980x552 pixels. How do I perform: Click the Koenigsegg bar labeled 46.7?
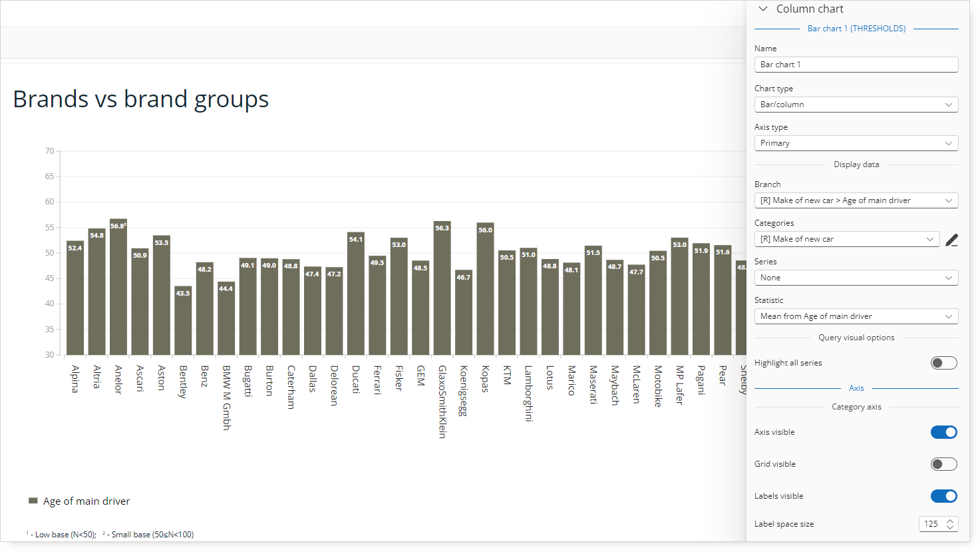[x=464, y=312]
